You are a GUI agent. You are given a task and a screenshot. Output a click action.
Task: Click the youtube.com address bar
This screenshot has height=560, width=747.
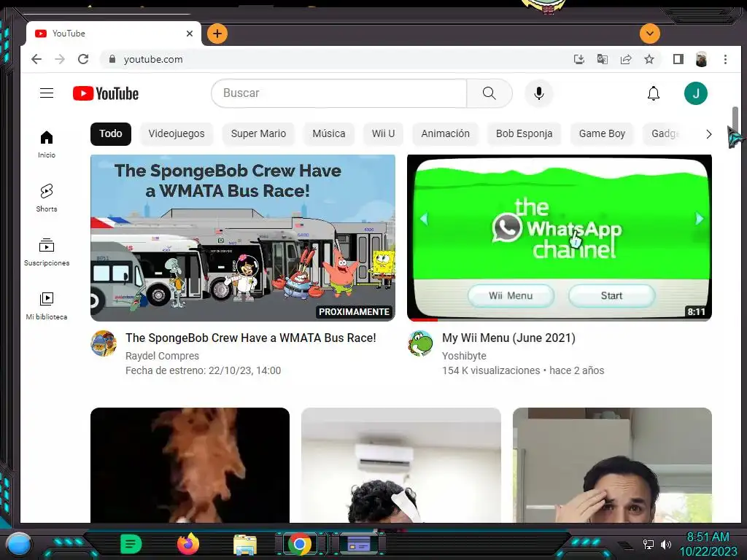point(333,59)
